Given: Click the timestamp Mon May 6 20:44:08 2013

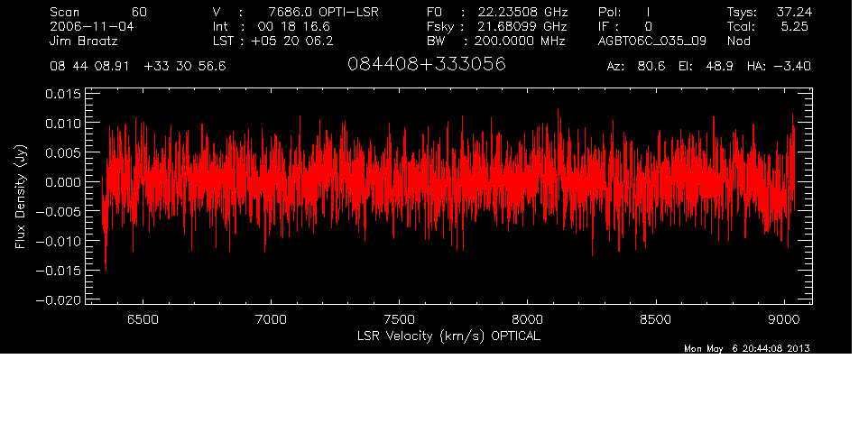Looking at the screenshot, I should point(747,348).
